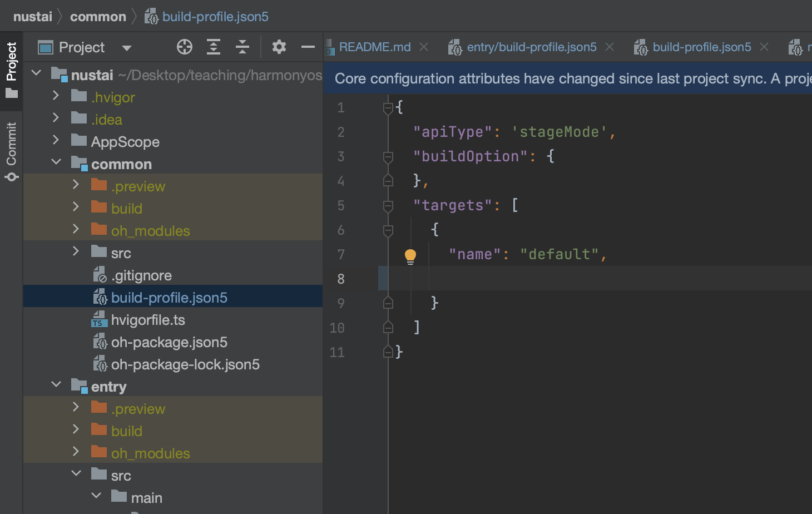
Task: Collapse src folder under entry
Action: click(76, 473)
